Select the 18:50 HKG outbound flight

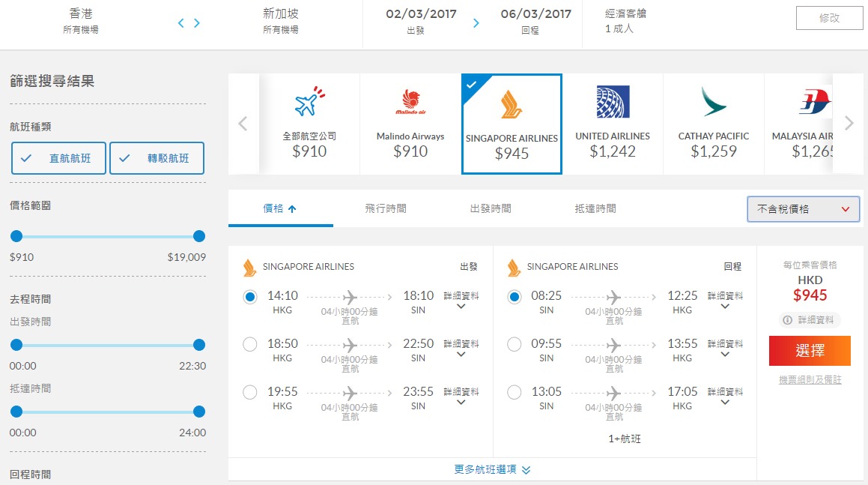click(249, 344)
